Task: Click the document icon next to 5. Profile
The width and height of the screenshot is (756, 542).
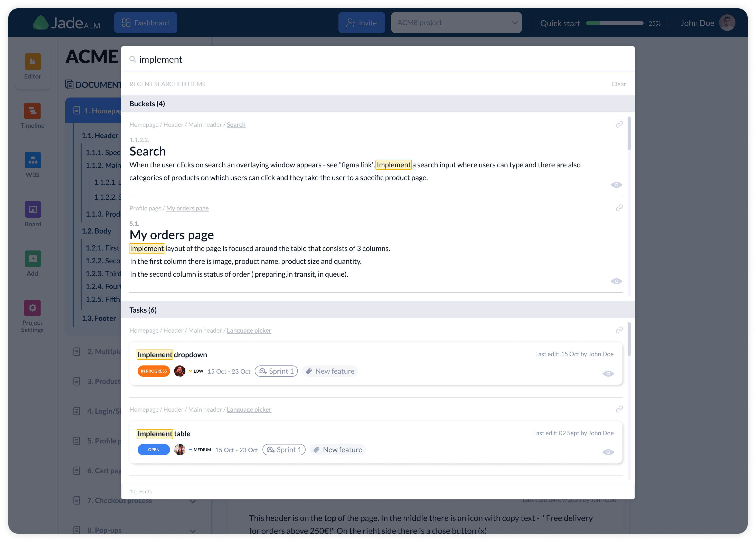Action: (x=77, y=441)
